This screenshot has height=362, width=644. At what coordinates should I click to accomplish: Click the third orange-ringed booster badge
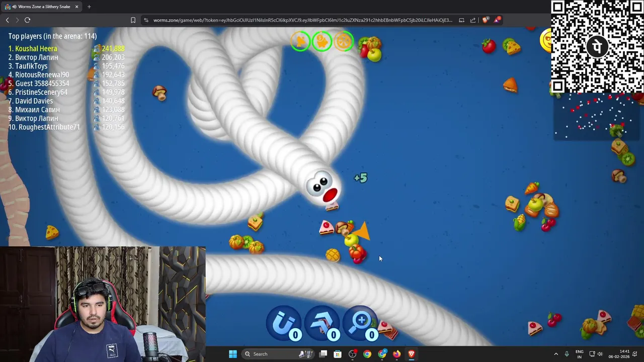344,41
